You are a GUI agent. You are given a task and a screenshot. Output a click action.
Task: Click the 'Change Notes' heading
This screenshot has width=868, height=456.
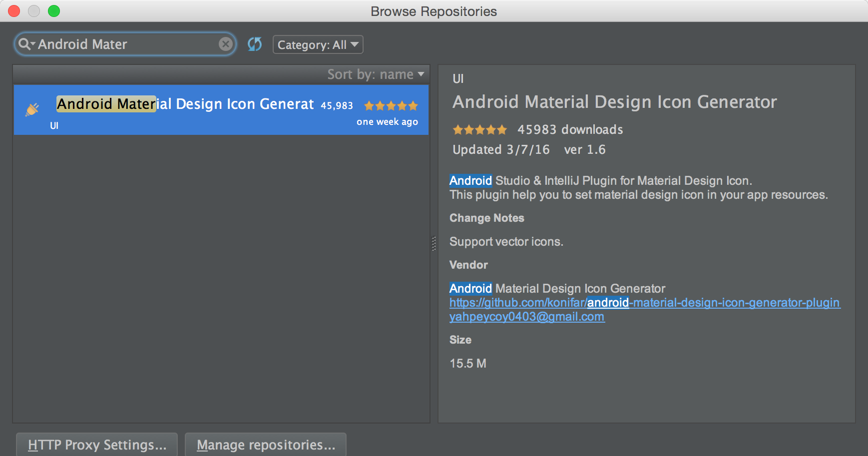tap(487, 218)
